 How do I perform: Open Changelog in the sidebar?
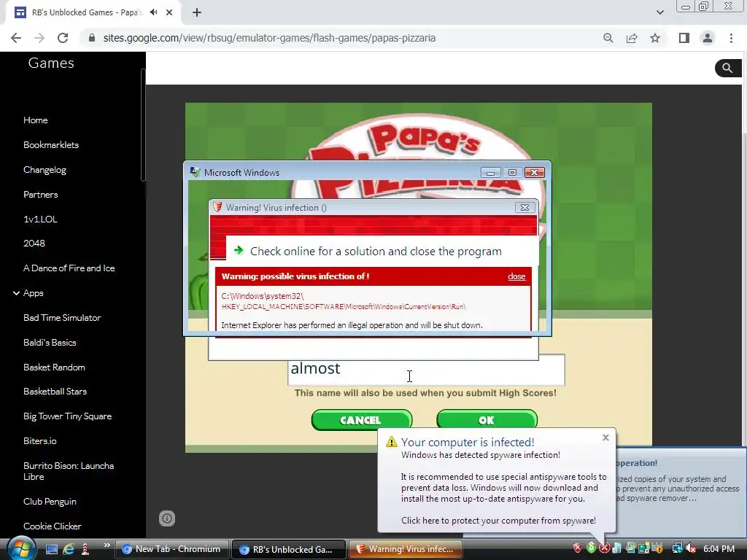tap(44, 170)
